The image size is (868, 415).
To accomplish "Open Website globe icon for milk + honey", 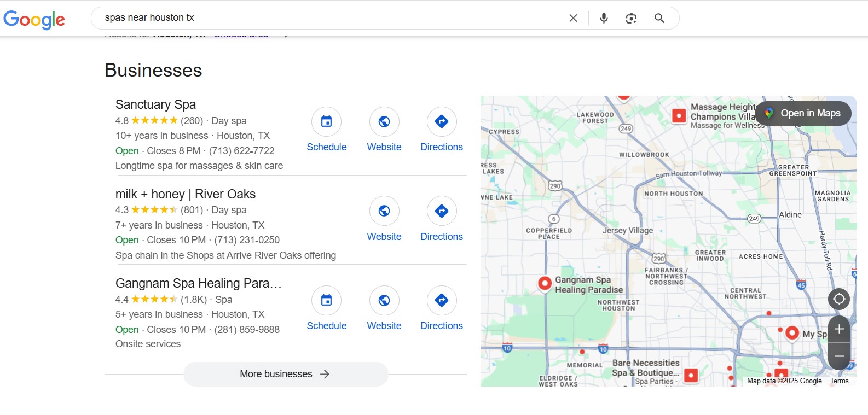I will [x=384, y=211].
